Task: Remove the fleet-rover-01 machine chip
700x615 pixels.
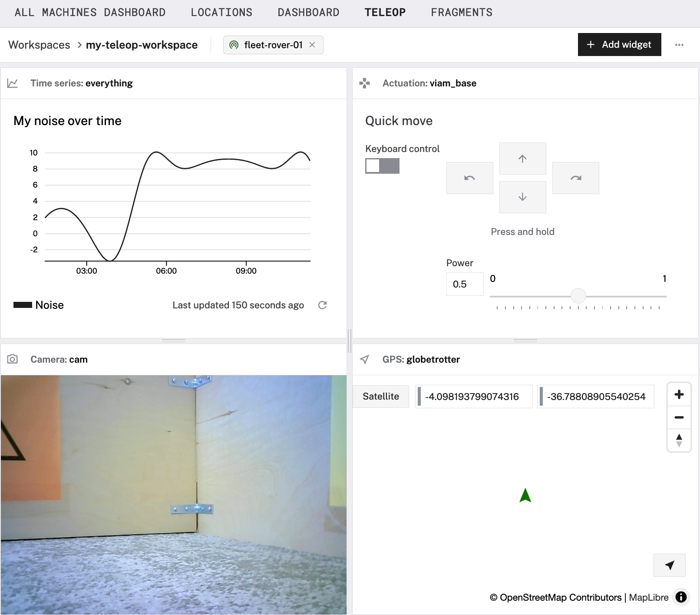Action: tap(312, 45)
